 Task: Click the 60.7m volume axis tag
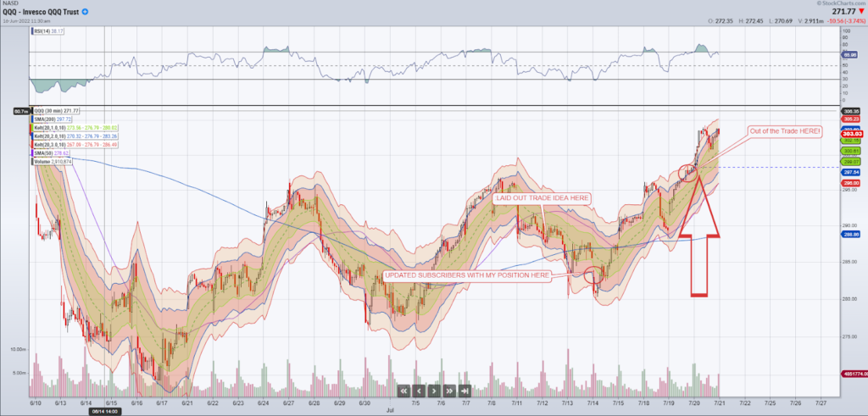[x=21, y=112]
